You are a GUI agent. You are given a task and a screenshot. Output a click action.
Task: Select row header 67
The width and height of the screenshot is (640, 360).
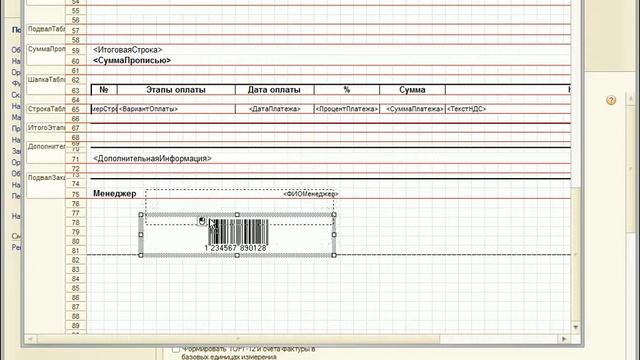coord(76,128)
